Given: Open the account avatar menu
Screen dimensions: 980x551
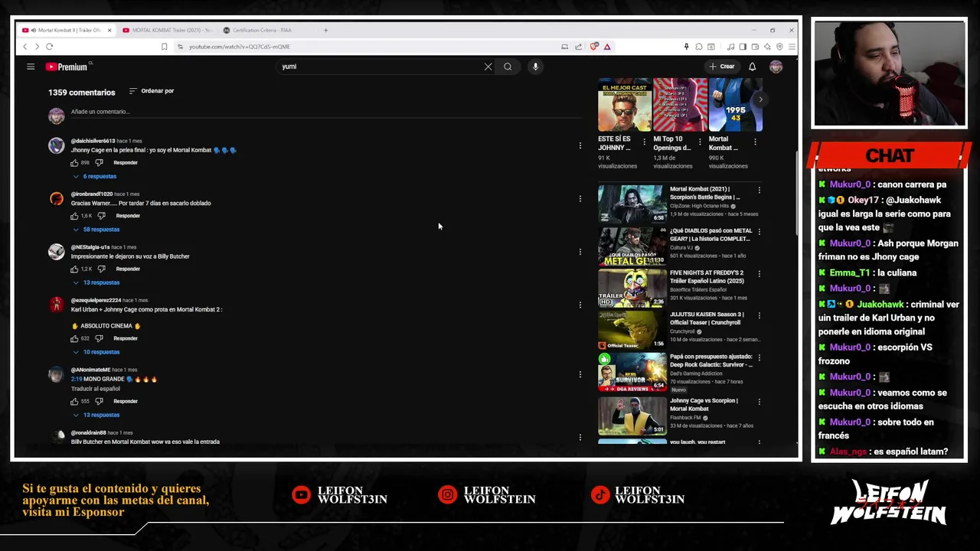Looking at the screenshot, I should click(x=776, y=67).
